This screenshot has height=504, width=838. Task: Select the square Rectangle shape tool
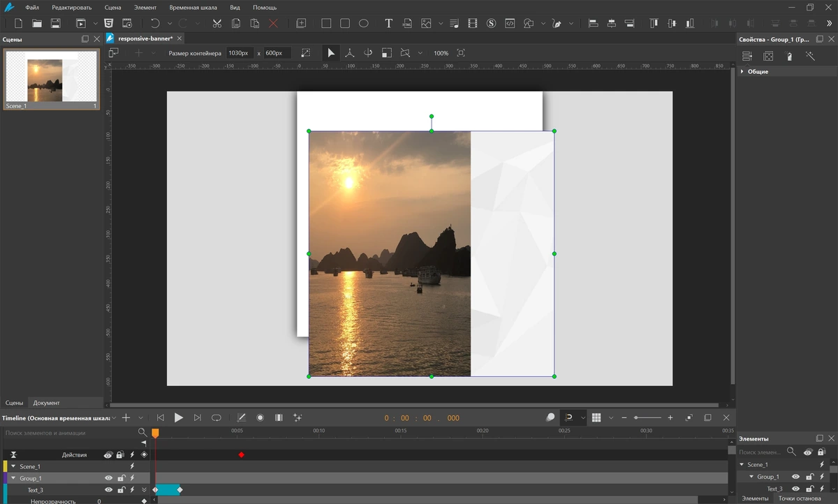pos(326,24)
